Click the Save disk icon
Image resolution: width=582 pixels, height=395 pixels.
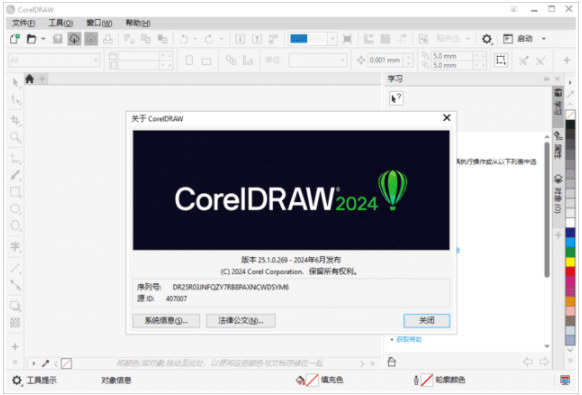tap(58, 39)
